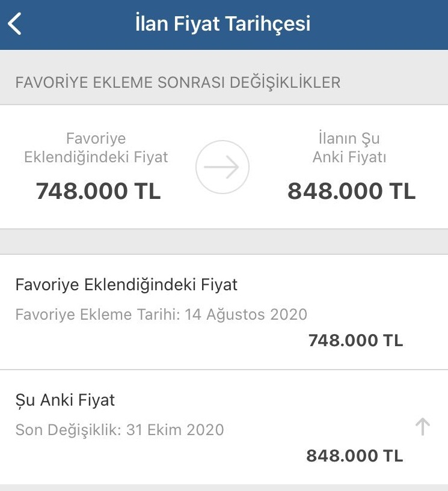Tap the gray Favoriye Eklendiğindeki Fiyat label
448x491 pixels.
[96, 147]
